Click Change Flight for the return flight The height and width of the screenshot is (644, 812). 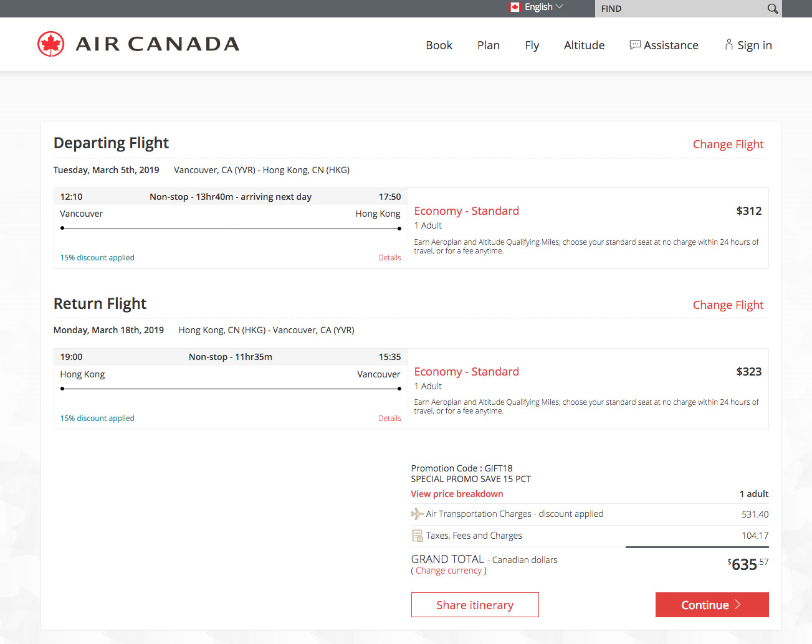728,305
